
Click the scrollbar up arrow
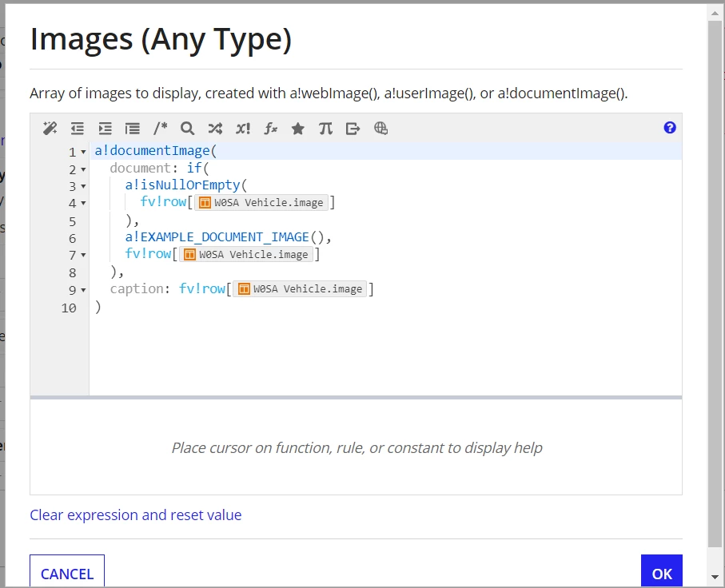pyautogui.click(x=715, y=14)
